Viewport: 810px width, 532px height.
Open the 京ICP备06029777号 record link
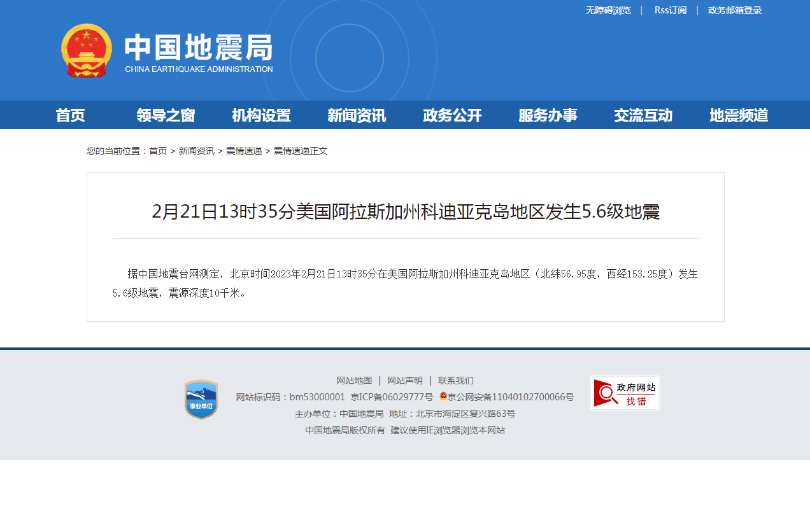pyautogui.click(x=392, y=397)
